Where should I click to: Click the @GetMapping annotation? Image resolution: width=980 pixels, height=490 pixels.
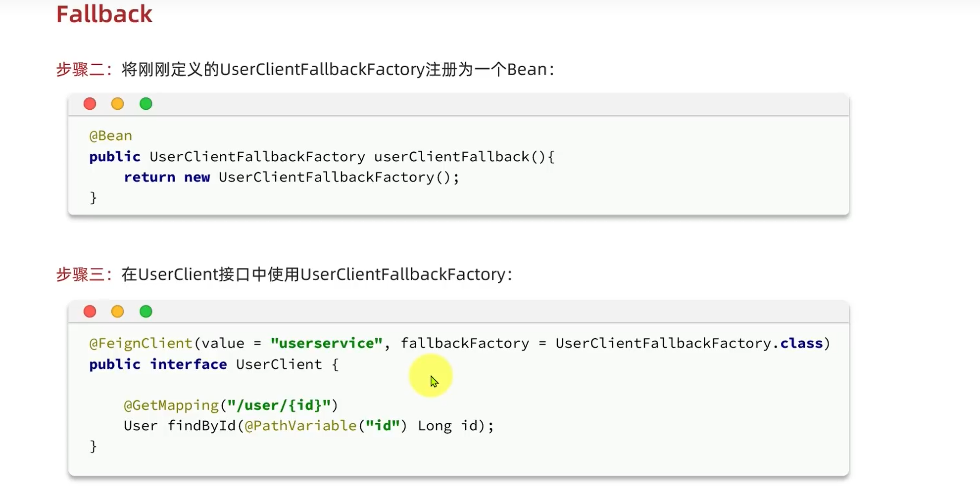point(171,405)
